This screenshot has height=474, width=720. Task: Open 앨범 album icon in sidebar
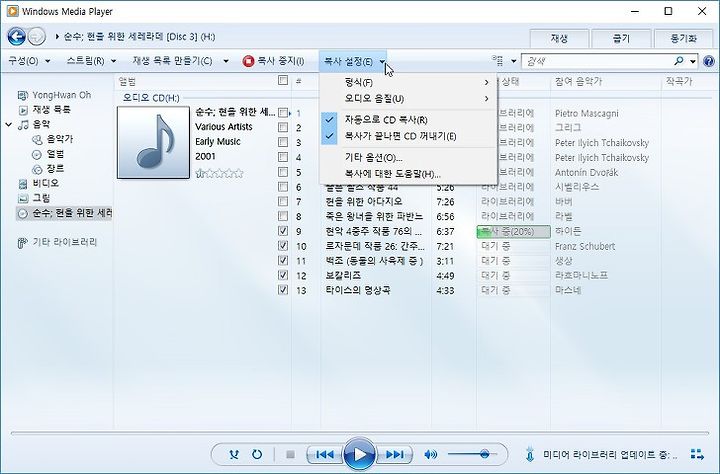(37, 154)
